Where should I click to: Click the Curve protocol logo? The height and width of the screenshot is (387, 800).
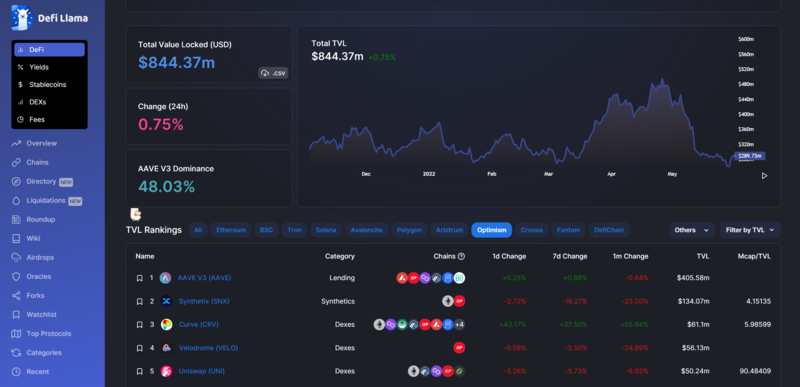pos(166,325)
